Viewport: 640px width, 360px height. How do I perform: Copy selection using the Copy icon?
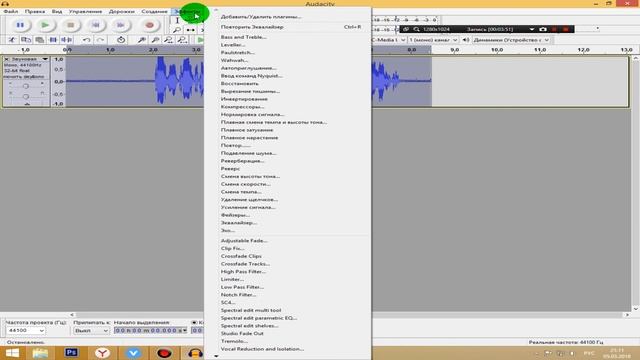[26, 40]
